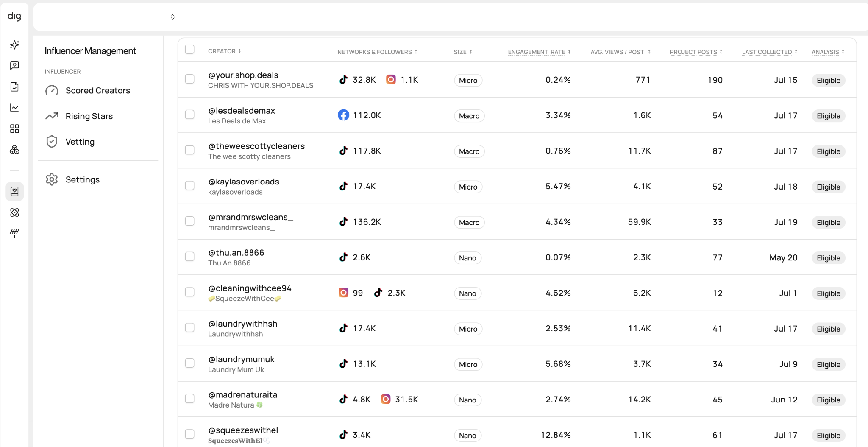Click the dig logo in sidebar
The width and height of the screenshot is (868, 447).
pos(14,16)
